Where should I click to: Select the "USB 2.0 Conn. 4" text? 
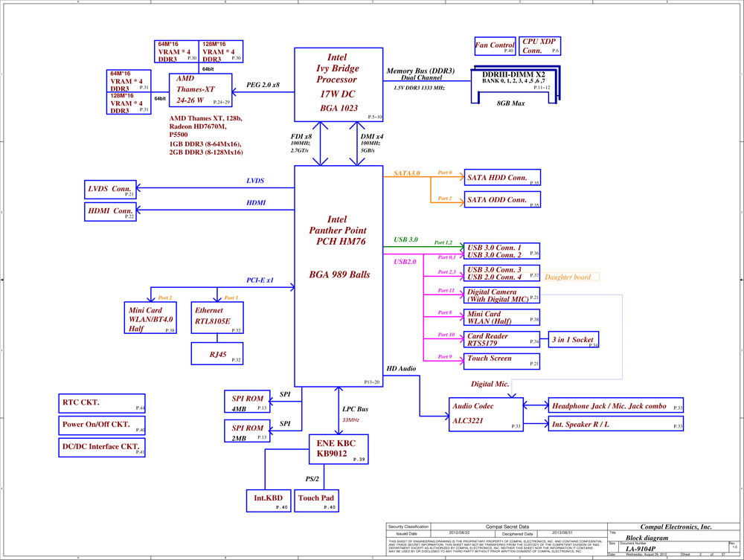tap(494, 277)
